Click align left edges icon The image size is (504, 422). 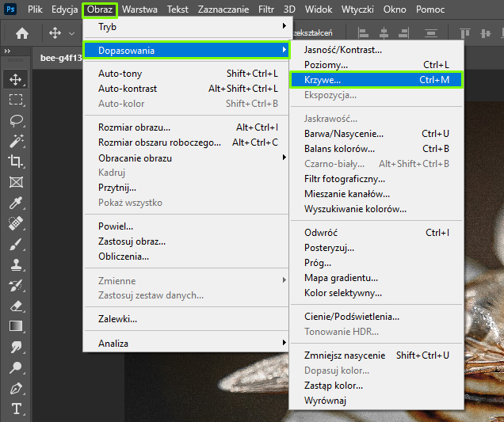(363, 33)
